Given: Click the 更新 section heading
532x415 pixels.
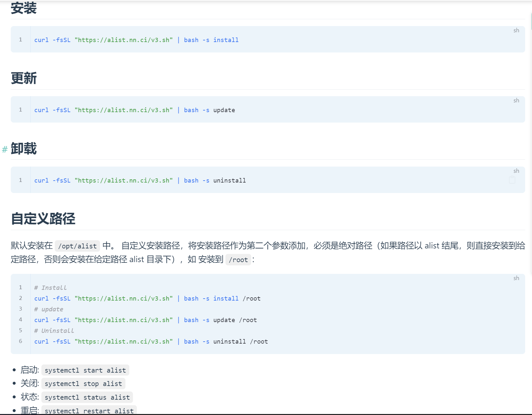Looking at the screenshot, I should [24, 78].
